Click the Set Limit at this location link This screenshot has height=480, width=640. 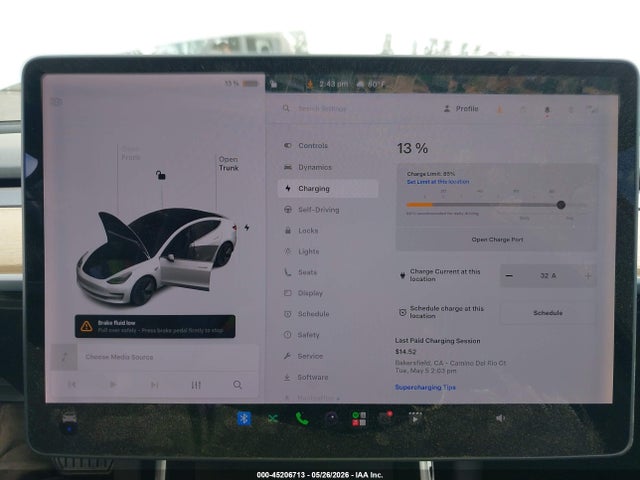438,182
